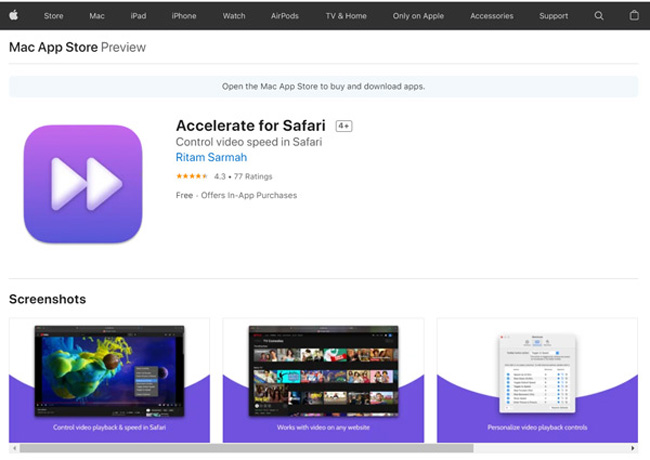The height and width of the screenshot is (460, 650).
Task: Click the 4.3 • 77 Ratings text
Action: [243, 177]
